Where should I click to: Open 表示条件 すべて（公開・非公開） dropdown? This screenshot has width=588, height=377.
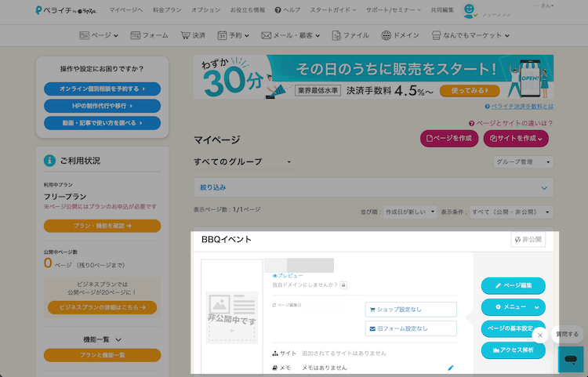(x=511, y=212)
